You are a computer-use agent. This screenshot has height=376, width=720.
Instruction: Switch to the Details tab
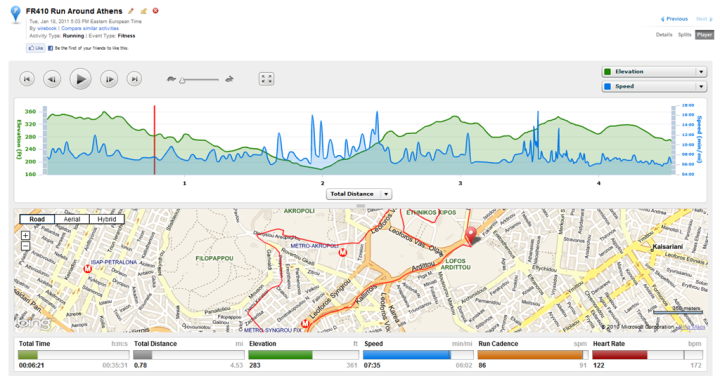664,34
